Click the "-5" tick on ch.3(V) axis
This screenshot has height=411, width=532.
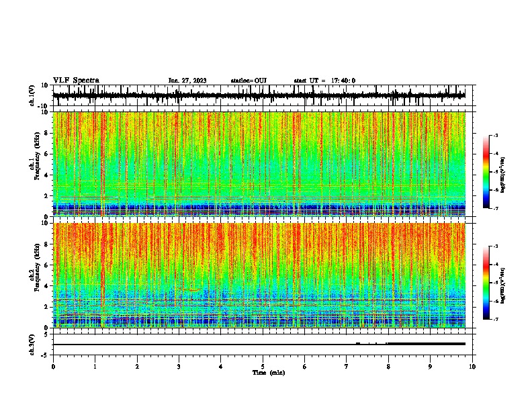point(45,355)
